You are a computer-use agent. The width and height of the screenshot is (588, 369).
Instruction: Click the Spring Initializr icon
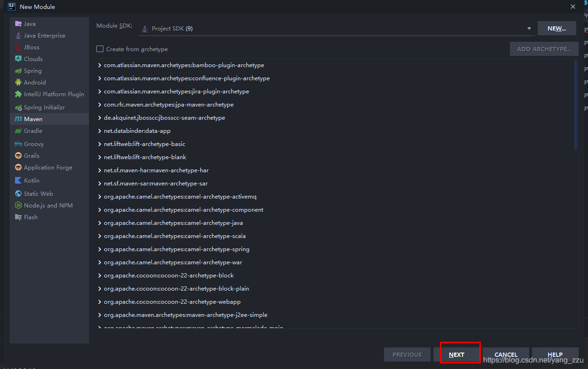pos(18,107)
